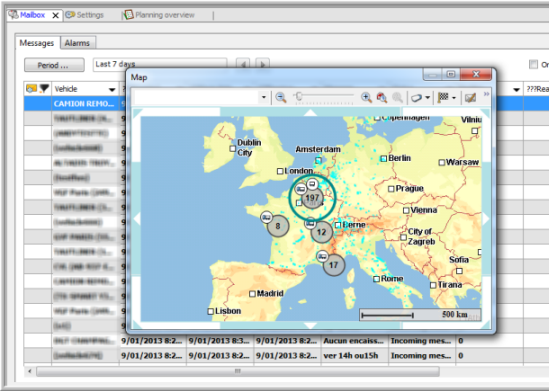Select the 12 vehicle cluster on map
This screenshot has width=549, height=391.
click(x=321, y=232)
